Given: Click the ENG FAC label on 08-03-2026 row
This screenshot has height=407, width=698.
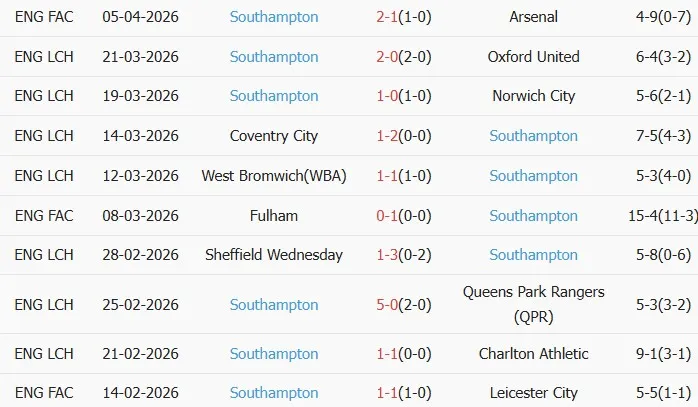Looking at the screenshot, I should (x=44, y=215).
